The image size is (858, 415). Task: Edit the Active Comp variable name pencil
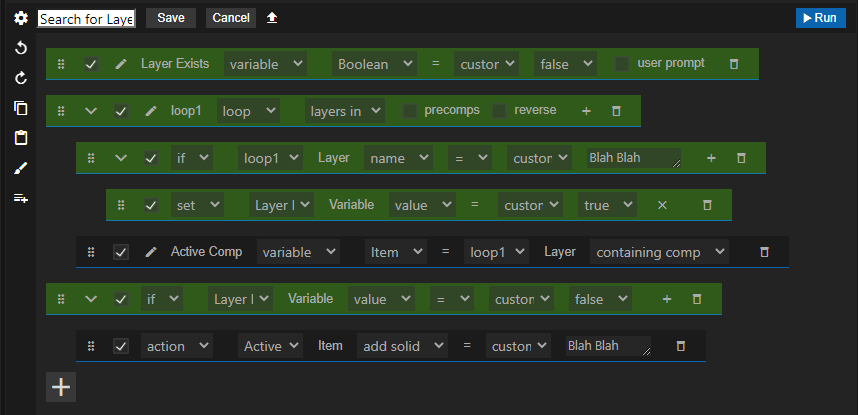[x=151, y=252]
